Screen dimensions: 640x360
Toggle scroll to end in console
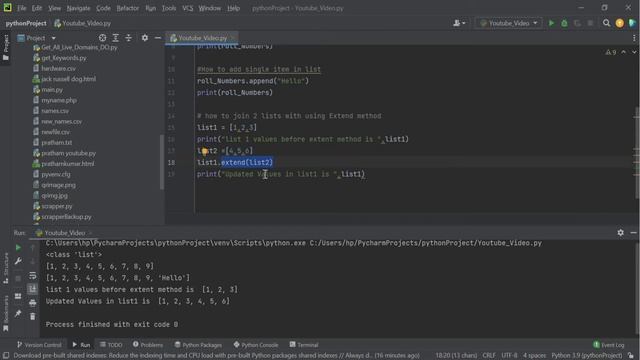point(33,289)
